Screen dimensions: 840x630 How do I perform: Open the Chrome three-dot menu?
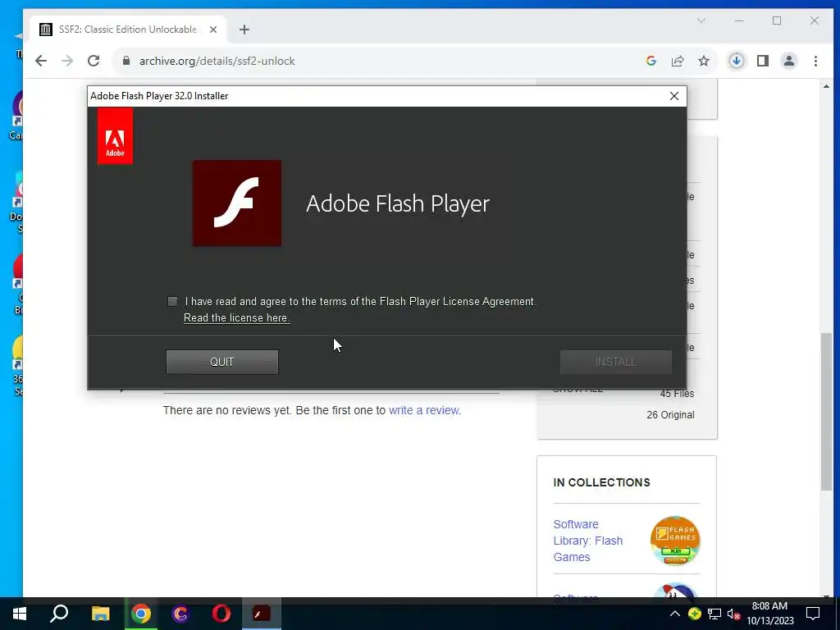(x=815, y=61)
